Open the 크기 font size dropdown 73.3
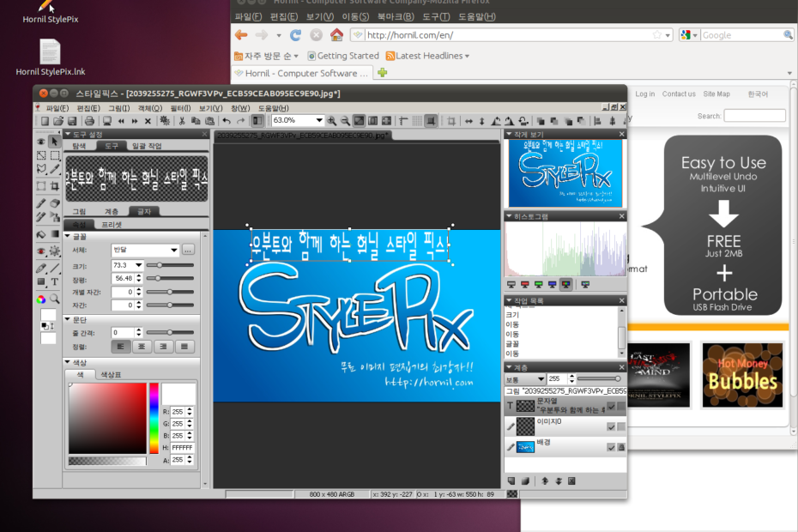Image resolution: width=798 pixels, height=532 pixels. (x=138, y=265)
